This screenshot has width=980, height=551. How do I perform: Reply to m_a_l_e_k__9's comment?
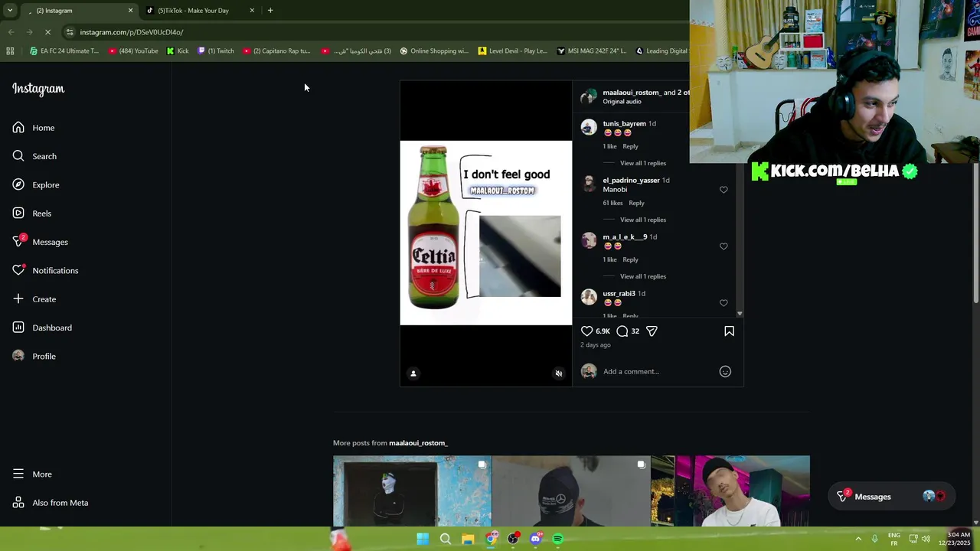coord(630,259)
